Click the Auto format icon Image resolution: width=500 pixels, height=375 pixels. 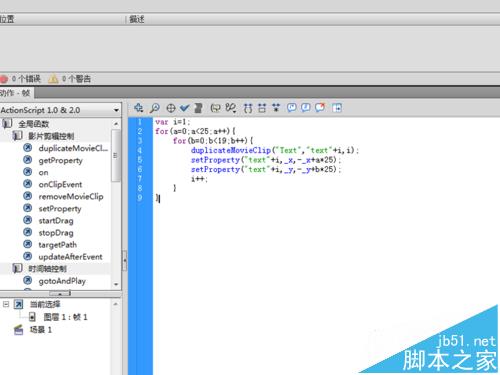[x=198, y=108]
